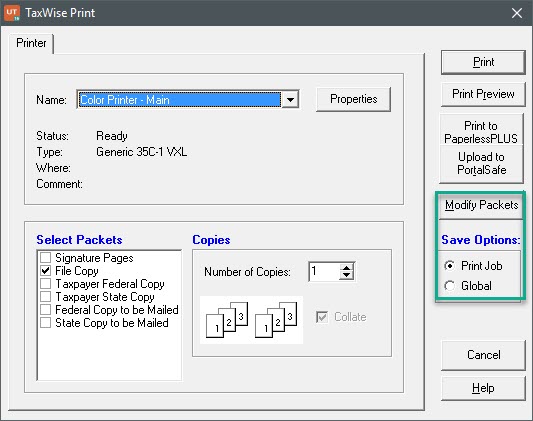Image resolution: width=533 pixels, height=421 pixels.
Task: Click Modify Packets button
Action: pos(481,205)
